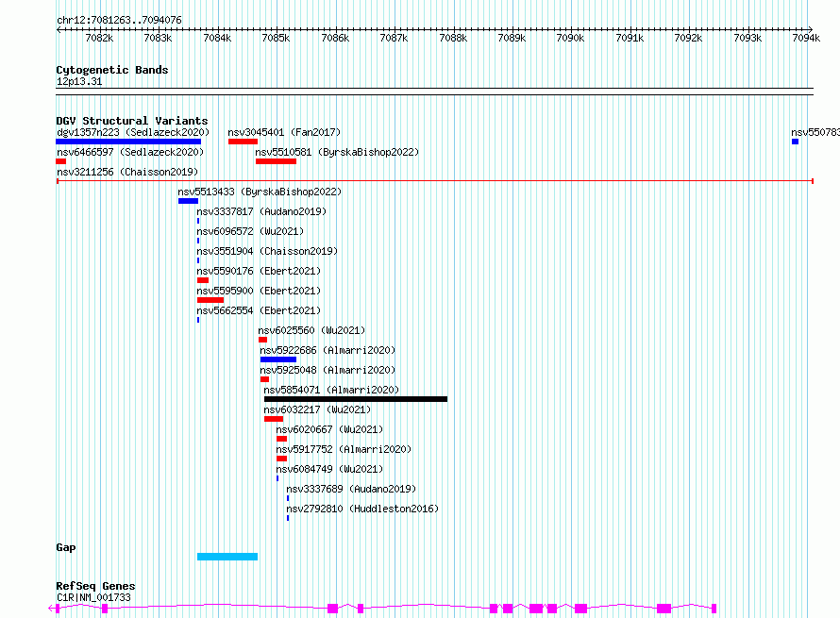Click the blue bar under nsv550783 at right edge
Image resolution: width=840 pixels, height=618 pixels.
[795, 142]
